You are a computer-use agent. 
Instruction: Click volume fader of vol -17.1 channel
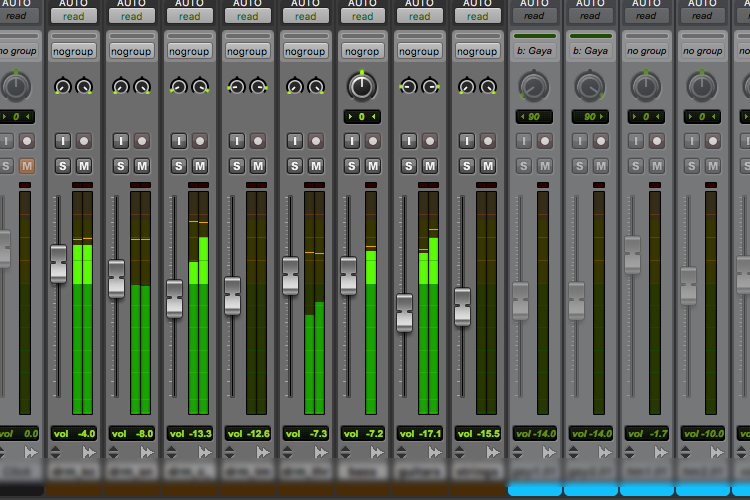point(405,313)
